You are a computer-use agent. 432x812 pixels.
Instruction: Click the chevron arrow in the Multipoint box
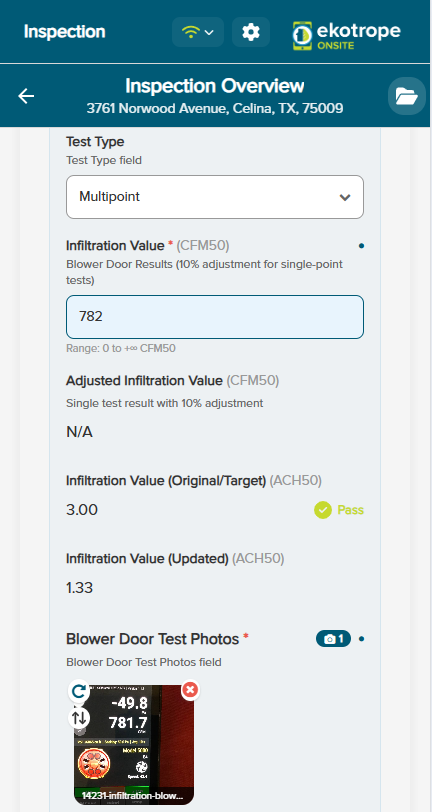345,197
